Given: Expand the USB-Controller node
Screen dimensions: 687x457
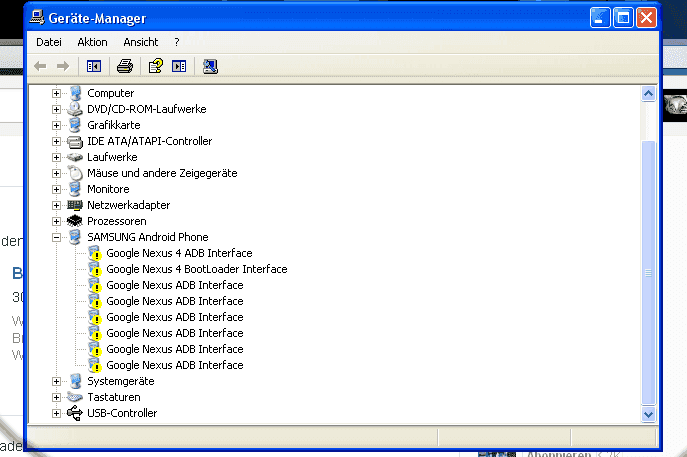Looking at the screenshot, I should point(56,413).
